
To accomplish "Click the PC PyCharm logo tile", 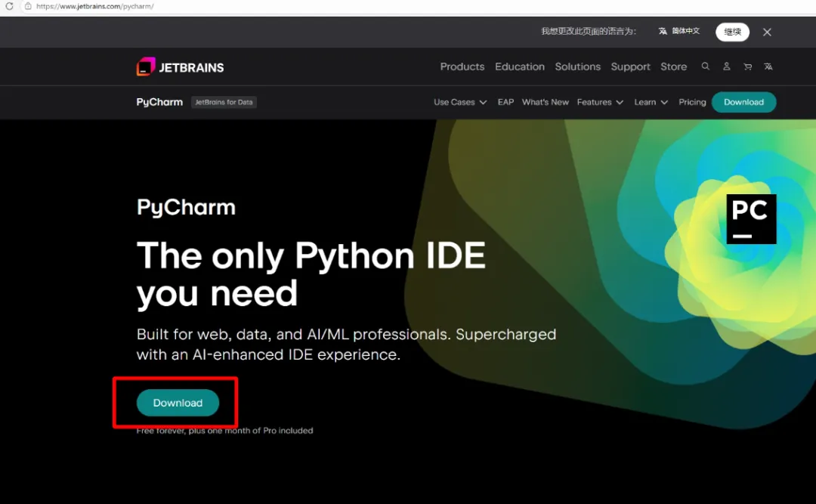I will click(x=751, y=218).
